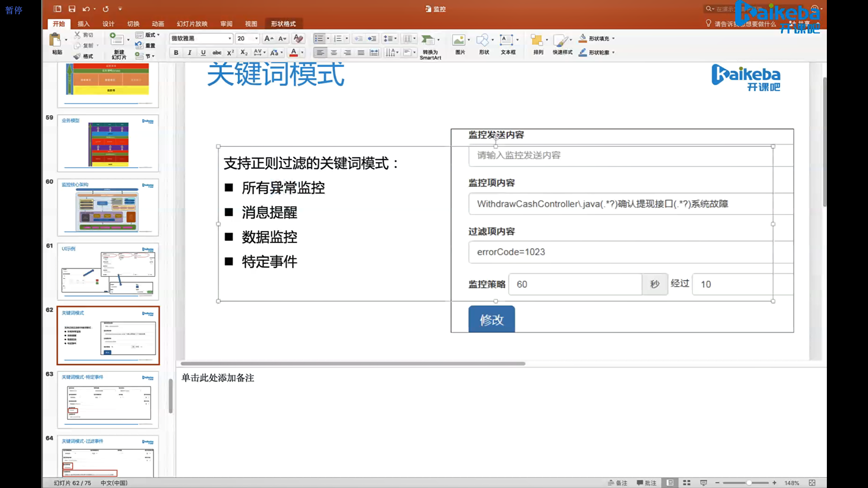Toggle underline formatting
Viewport: 868px width, 488px height.
click(x=203, y=52)
